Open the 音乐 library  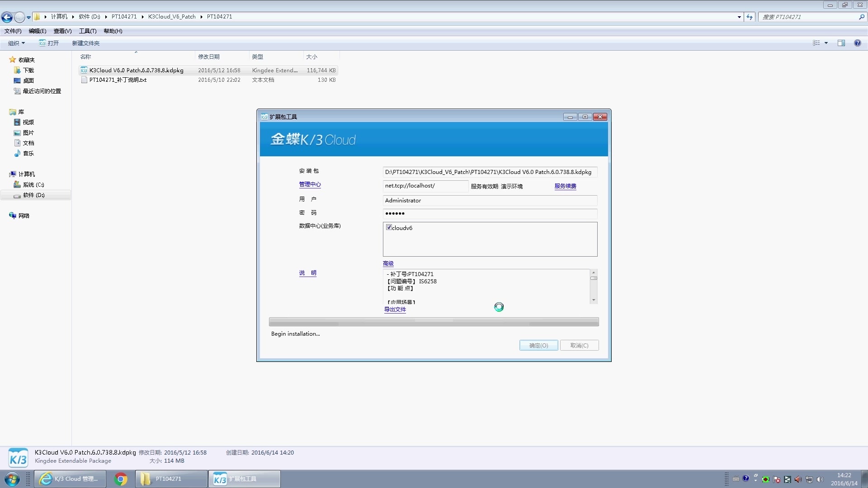pyautogui.click(x=28, y=154)
